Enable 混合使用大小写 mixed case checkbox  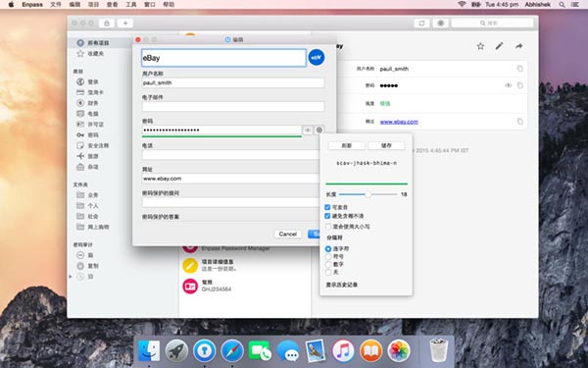tap(328, 227)
